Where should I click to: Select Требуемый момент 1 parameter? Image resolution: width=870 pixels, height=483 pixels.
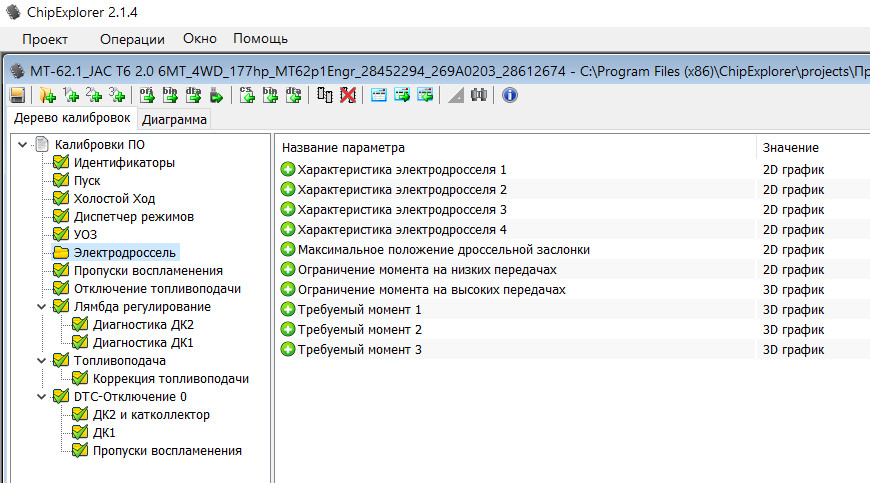(x=359, y=310)
